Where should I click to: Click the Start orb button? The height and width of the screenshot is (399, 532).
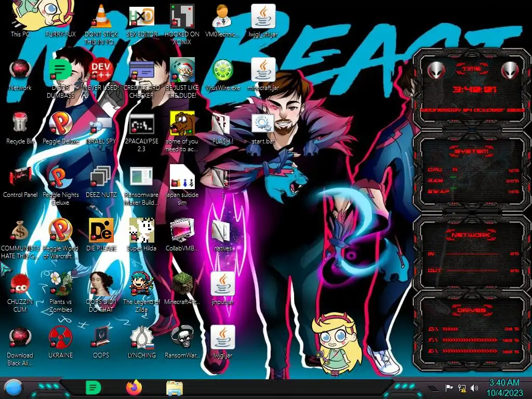[14, 389]
